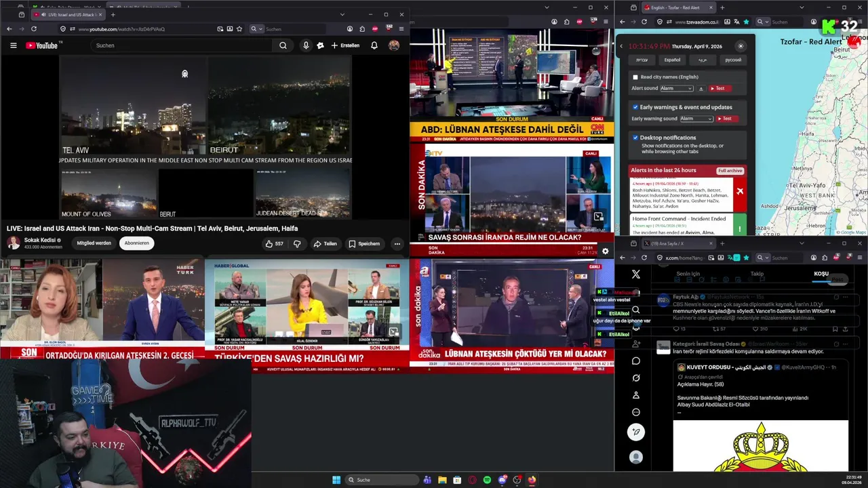This screenshot has width=868, height=488.
Task: Click the Erstellen create button
Action: click(345, 45)
